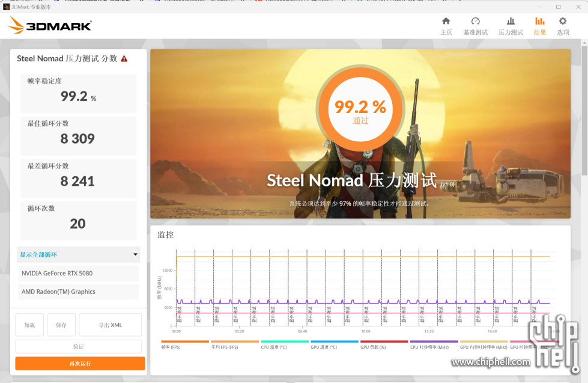Click the 最佳循环分数 value 8 309
This screenshot has width=588, height=383.
[x=77, y=138]
